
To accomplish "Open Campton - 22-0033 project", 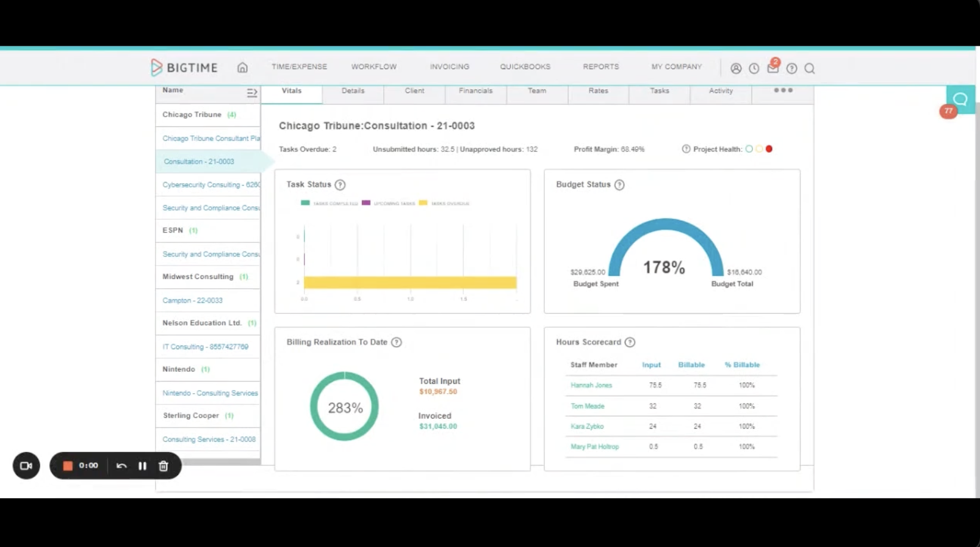I will (192, 300).
